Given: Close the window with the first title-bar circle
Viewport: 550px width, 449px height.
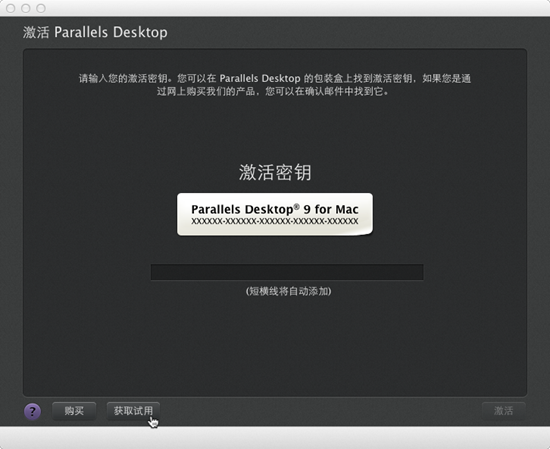Looking at the screenshot, I should pyautogui.click(x=11, y=8).
